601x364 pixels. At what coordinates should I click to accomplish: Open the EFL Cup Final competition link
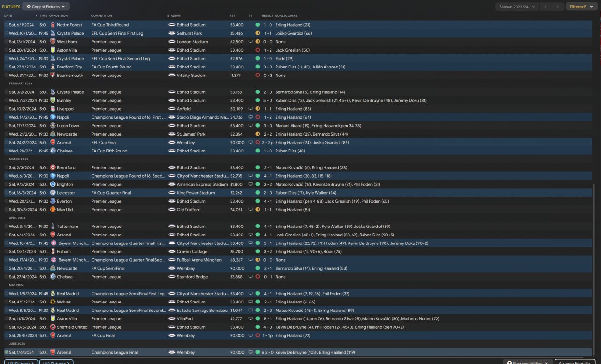coord(106,143)
